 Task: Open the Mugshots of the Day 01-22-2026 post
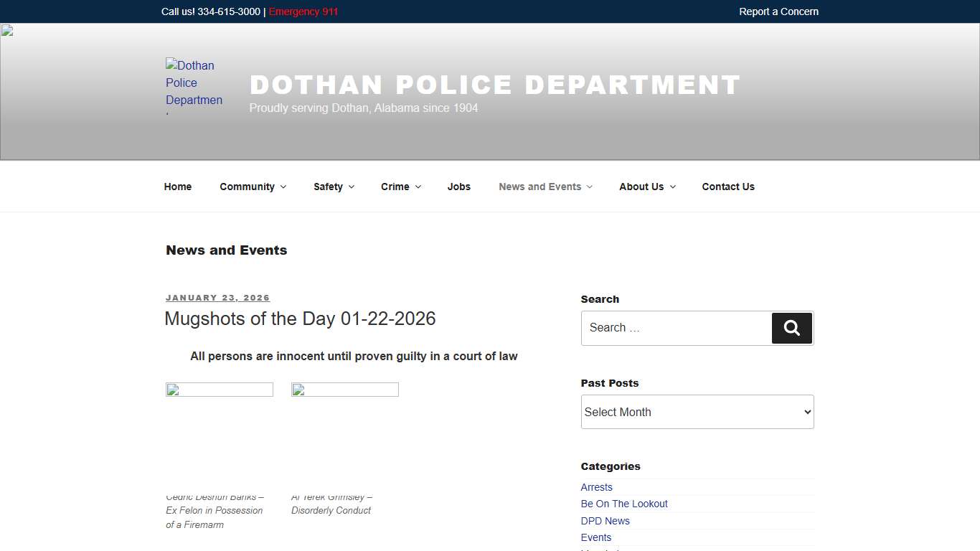300,319
